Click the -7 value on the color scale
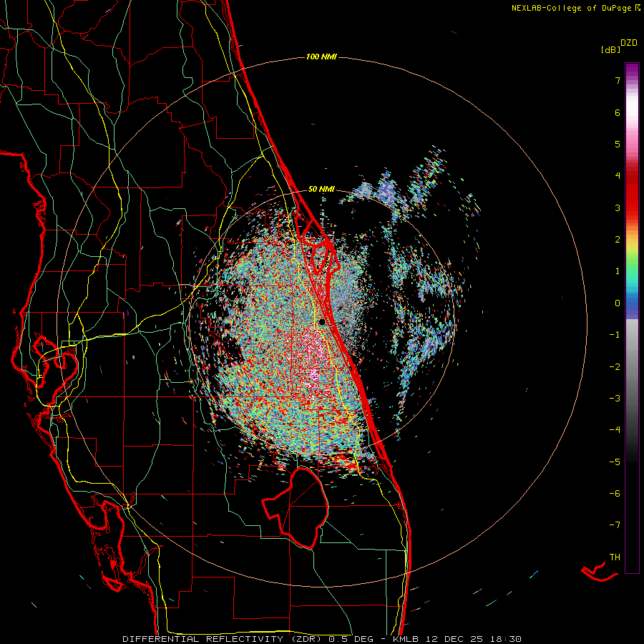The height and width of the screenshot is (644, 644). (x=615, y=525)
